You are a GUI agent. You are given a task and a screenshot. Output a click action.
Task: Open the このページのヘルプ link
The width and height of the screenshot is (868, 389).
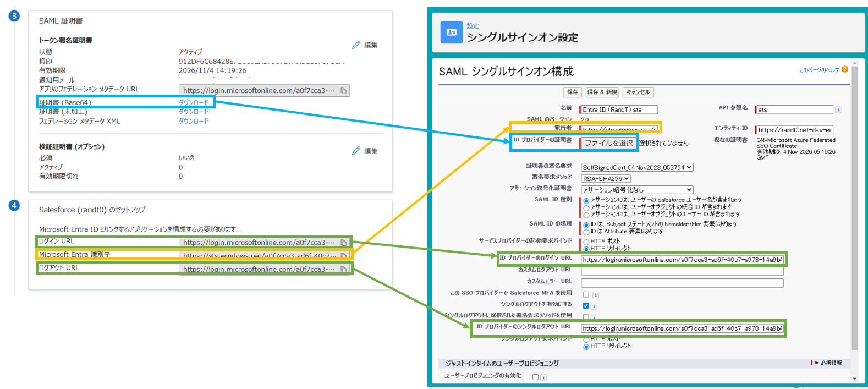pos(819,70)
